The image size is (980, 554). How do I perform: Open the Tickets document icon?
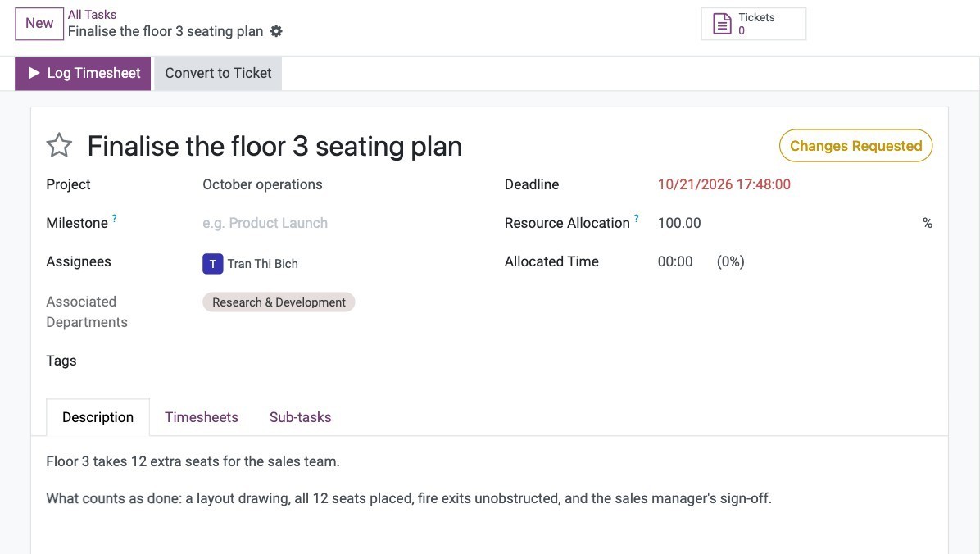[722, 24]
